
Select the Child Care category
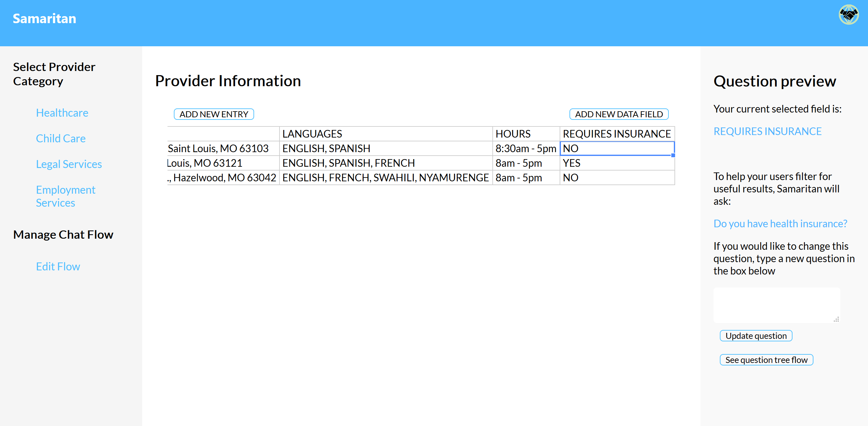click(61, 139)
